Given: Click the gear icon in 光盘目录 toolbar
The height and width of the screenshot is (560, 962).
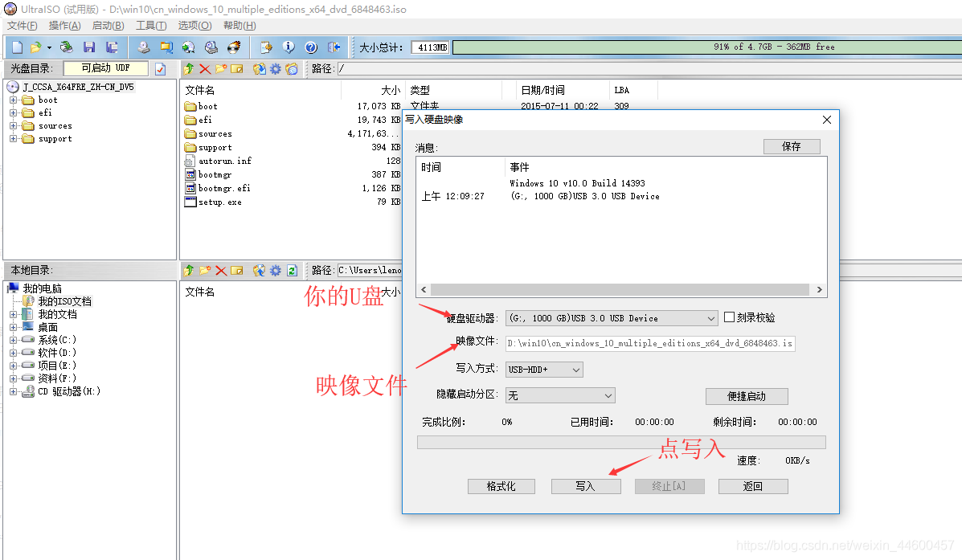Looking at the screenshot, I should pos(276,69).
